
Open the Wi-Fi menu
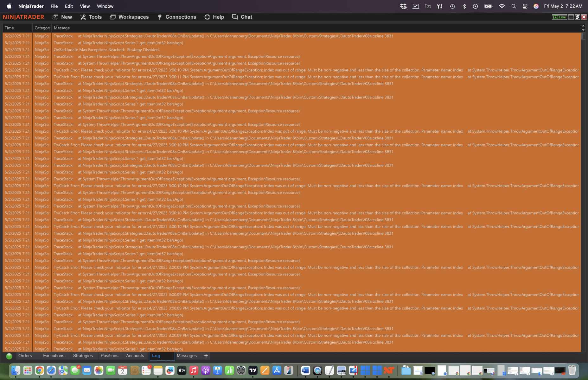(502, 6)
